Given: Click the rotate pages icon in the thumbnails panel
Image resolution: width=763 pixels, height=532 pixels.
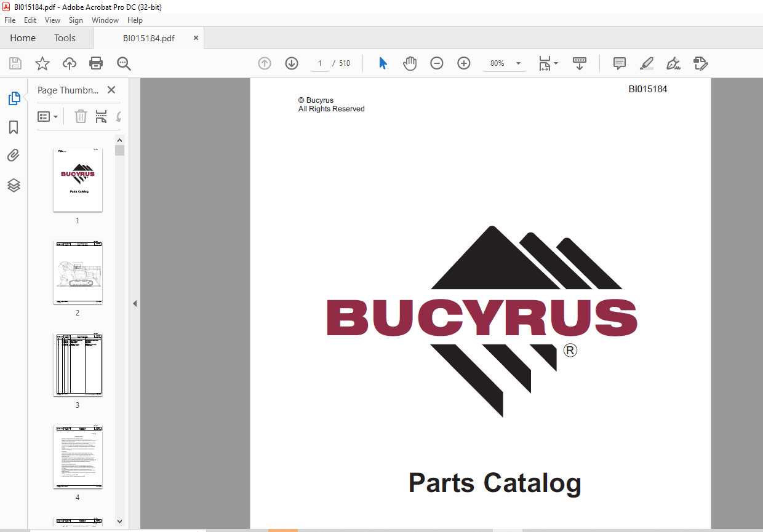Looking at the screenshot, I should (x=118, y=116).
